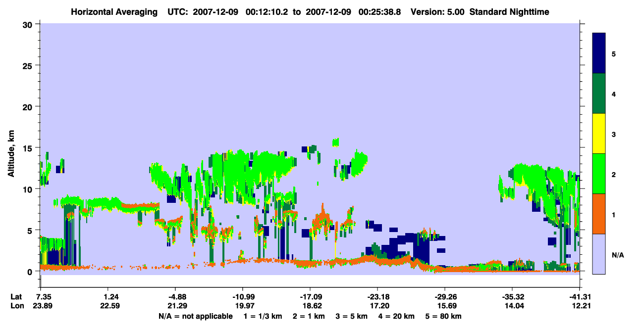Click the 'N/A = not applicable' legend text

195,316
